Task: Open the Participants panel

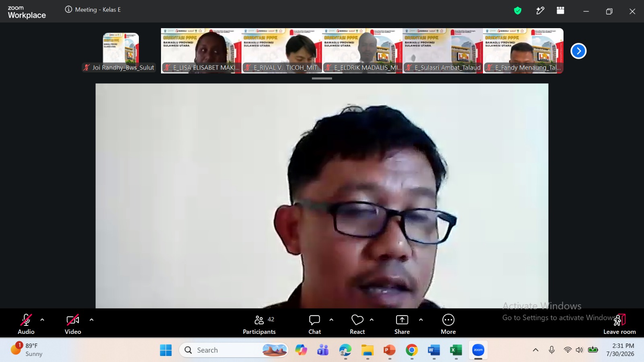Action: point(259,324)
